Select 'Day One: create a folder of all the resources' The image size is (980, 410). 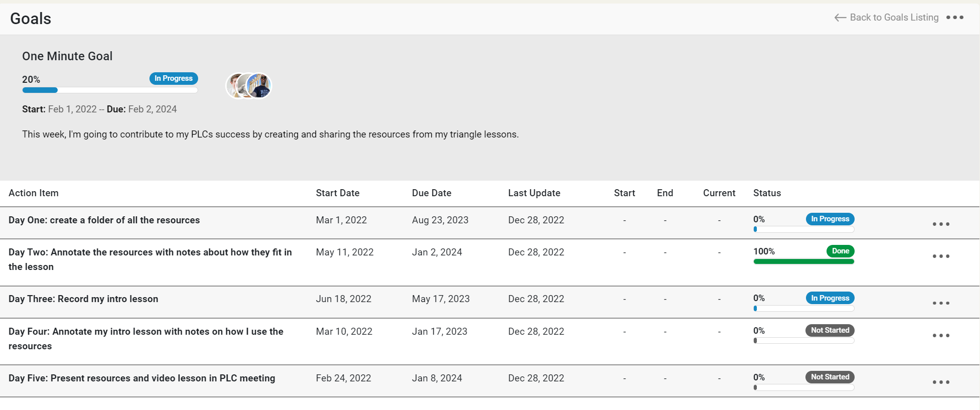104,220
